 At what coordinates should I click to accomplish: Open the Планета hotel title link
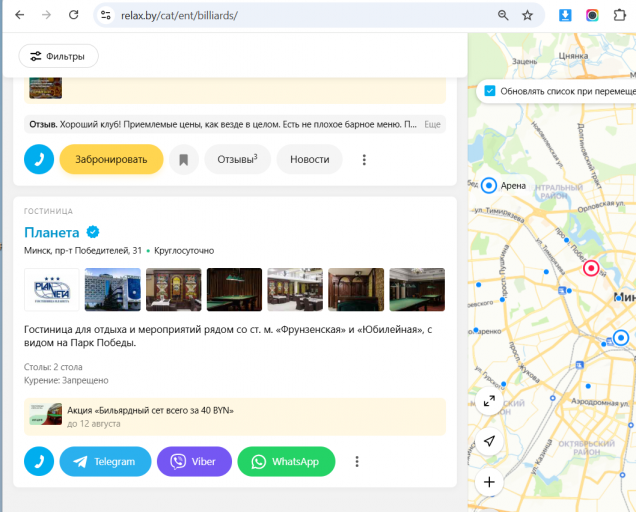click(x=52, y=232)
